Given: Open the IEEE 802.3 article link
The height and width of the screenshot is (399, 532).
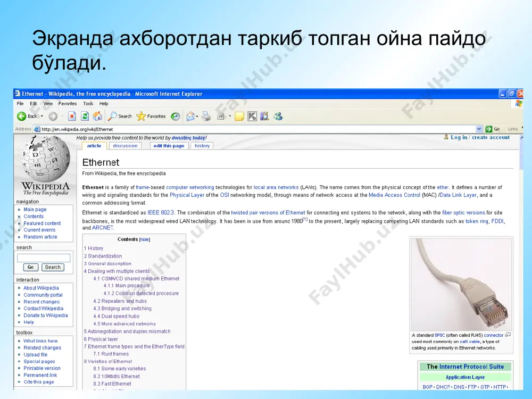Looking at the screenshot, I should click(161, 213).
